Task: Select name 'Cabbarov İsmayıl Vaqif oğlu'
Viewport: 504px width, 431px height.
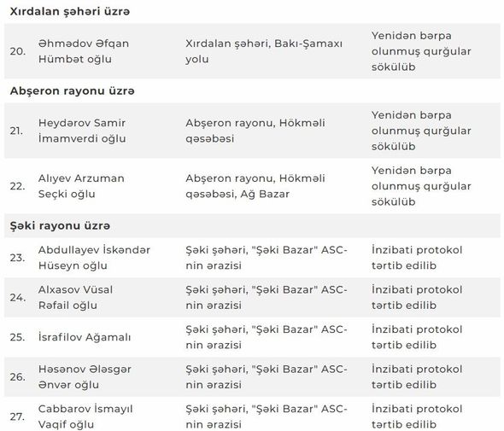Action: click(85, 416)
